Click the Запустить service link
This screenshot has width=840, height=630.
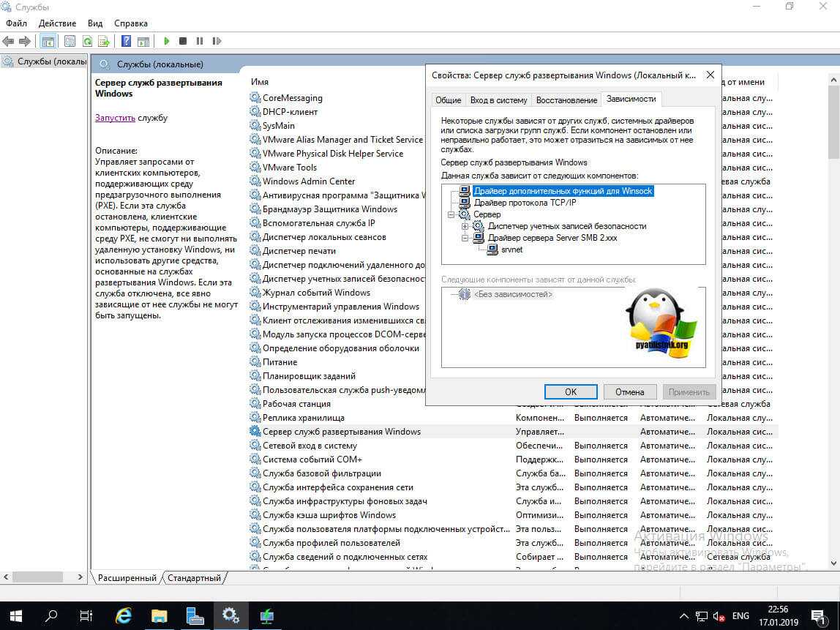[x=115, y=117]
